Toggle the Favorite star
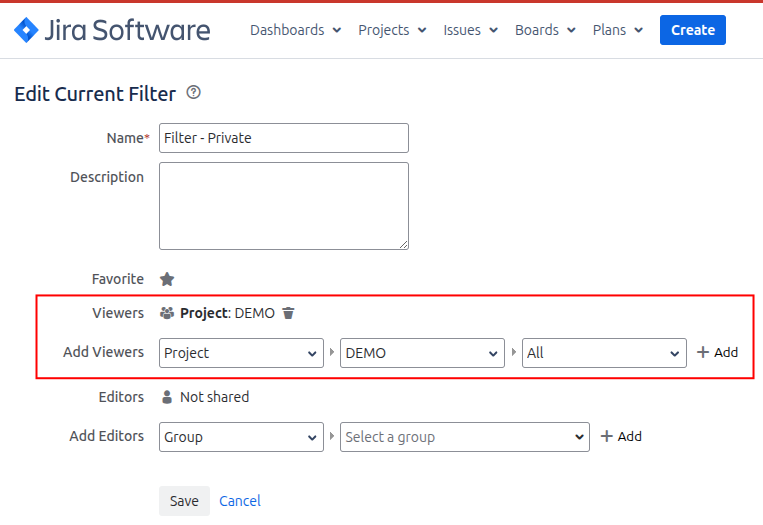The height and width of the screenshot is (525, 763). [167, 279]
